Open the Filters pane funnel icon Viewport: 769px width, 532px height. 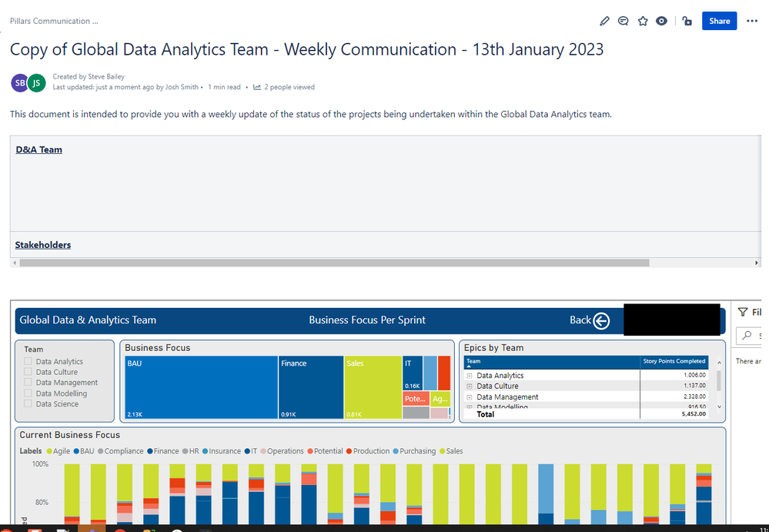pyautogui.click(x=743, y=313)
